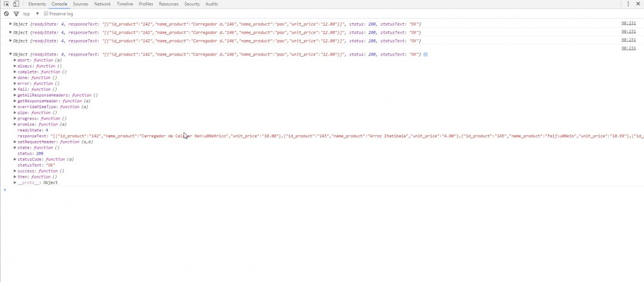Enable the Preserve log checkbox
Image resolution: width=644 pixels, height=282 pixels.
[46, 13]
